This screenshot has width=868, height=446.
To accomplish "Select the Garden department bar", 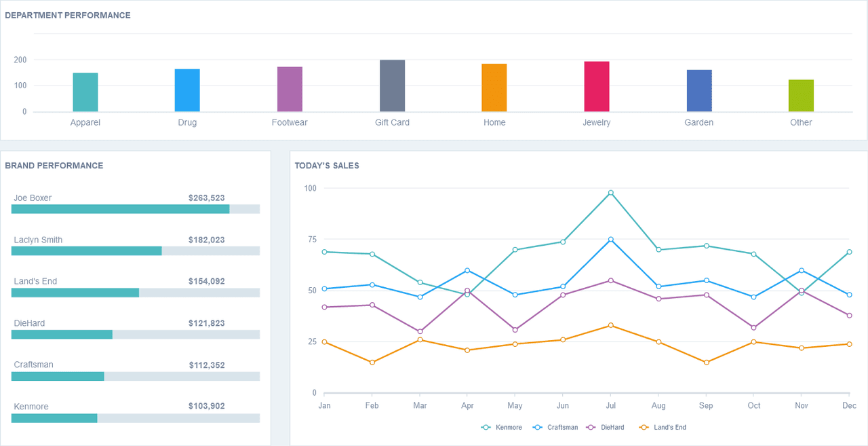I will 699,90.
